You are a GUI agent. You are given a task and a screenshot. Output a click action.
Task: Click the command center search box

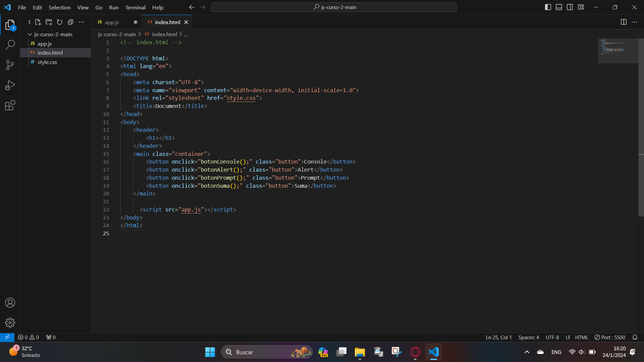point(334,7)
